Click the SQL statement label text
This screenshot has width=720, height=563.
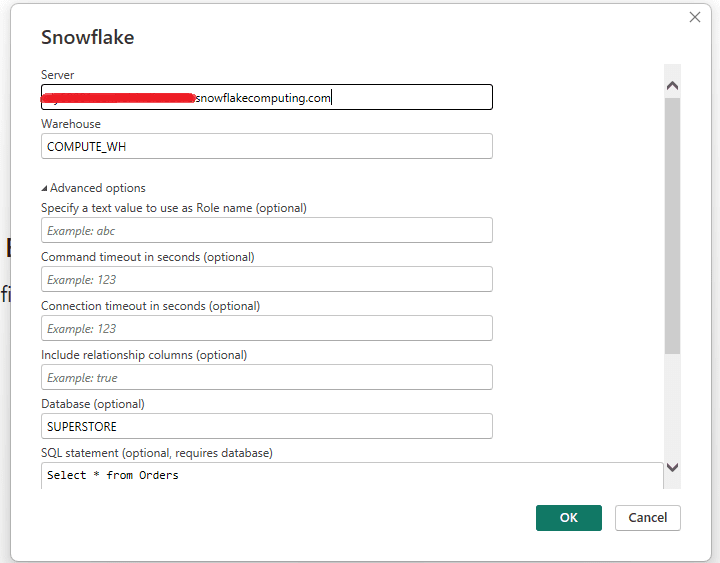point(157,453)
